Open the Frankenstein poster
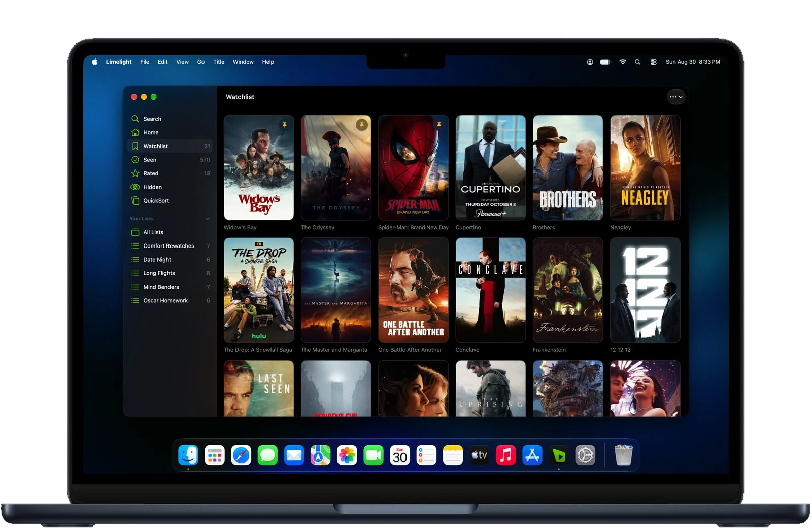The width and height of the screenshot is (812, 529). 568,290
